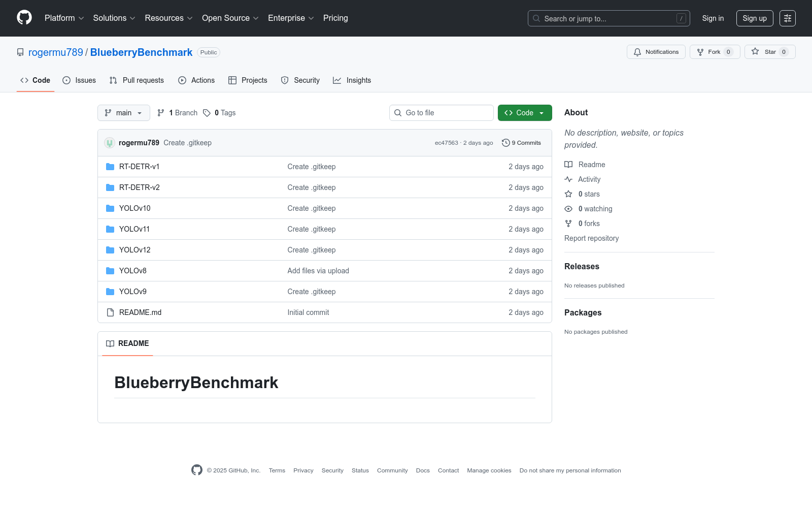Screen dimensions: 812x508
Task: Click the Sign up button
Action: click(x=755, y=18)
